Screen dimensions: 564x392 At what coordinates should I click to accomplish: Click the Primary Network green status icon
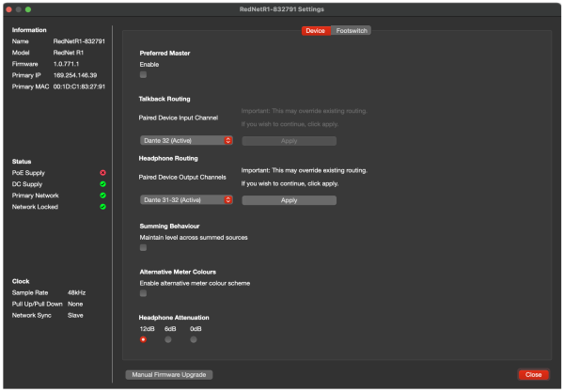coord(102,196)
